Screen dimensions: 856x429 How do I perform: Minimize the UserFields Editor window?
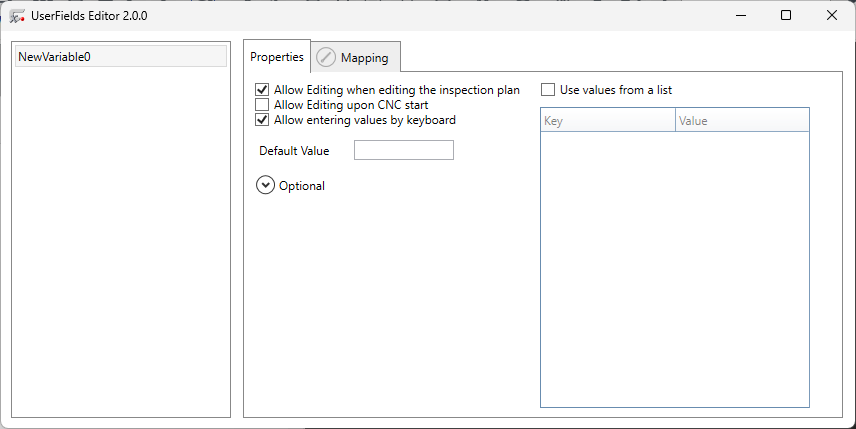coord(741,15)
